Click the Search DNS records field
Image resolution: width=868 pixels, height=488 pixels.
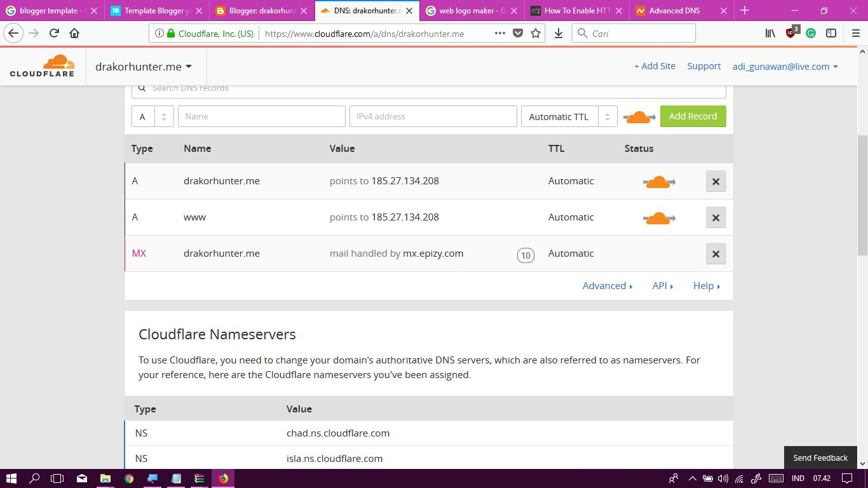(429, 89)
